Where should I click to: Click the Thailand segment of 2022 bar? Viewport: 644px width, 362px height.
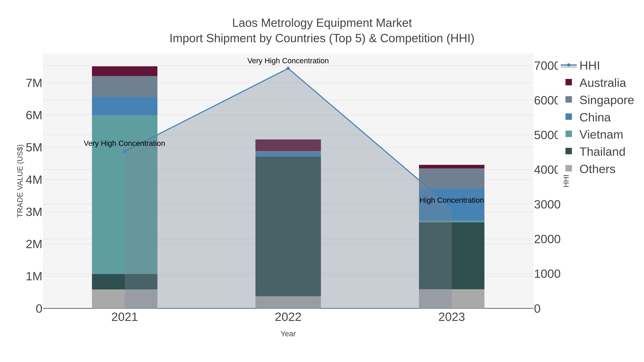click(288, 226)
